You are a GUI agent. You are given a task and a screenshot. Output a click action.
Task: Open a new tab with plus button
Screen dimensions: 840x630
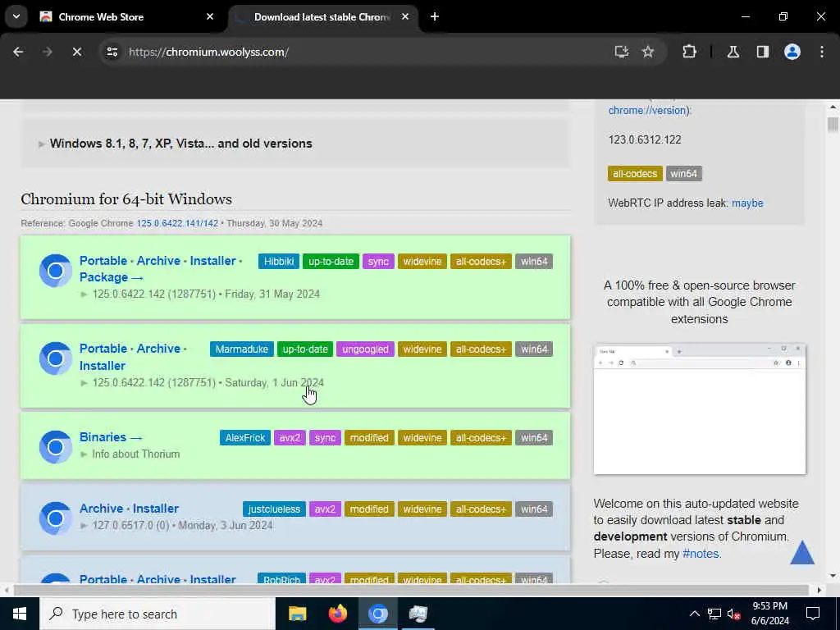(435, 16)
